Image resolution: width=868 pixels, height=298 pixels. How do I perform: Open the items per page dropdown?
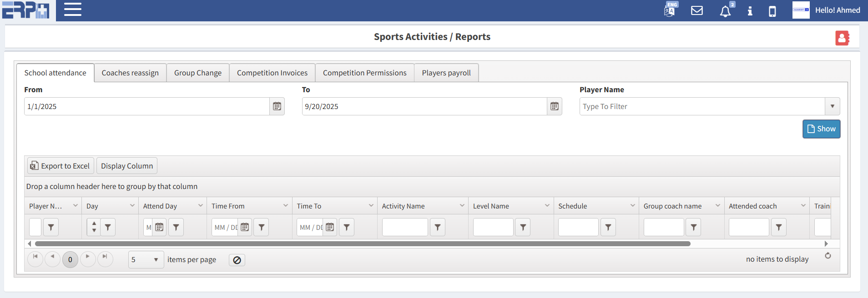pyautogui.click(x=156, y=260)
